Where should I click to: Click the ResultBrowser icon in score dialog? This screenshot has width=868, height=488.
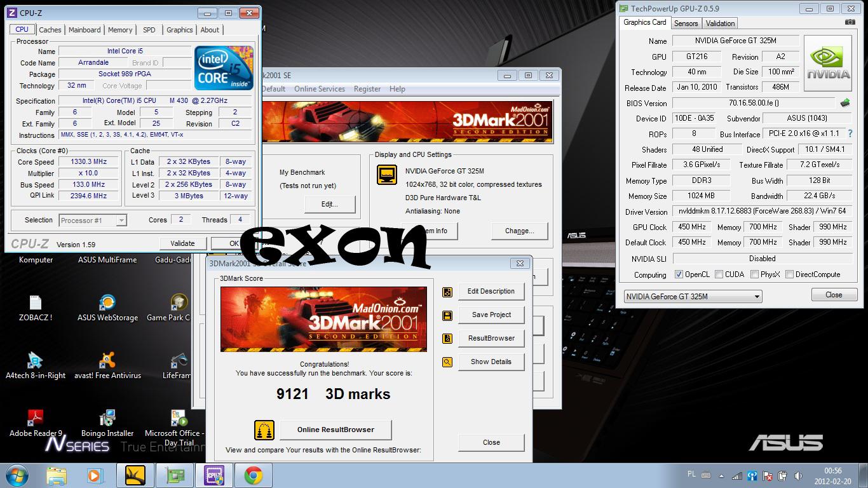coord(447,339)
